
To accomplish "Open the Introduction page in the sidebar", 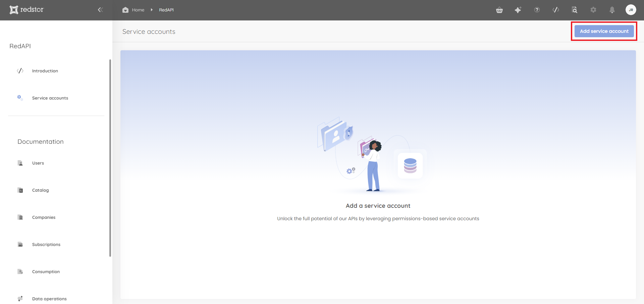I will (x=45, y=71).
